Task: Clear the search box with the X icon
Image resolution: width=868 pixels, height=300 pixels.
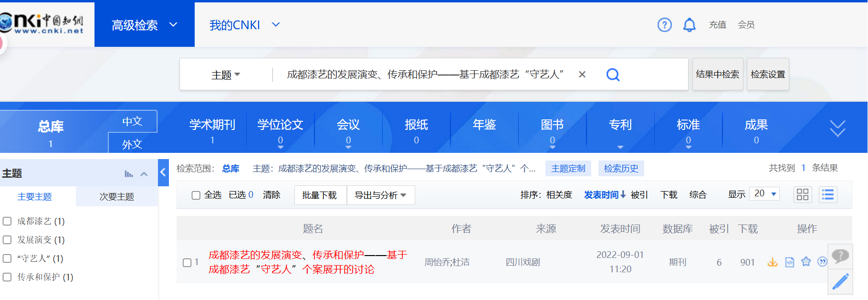Action: (582, 75)
